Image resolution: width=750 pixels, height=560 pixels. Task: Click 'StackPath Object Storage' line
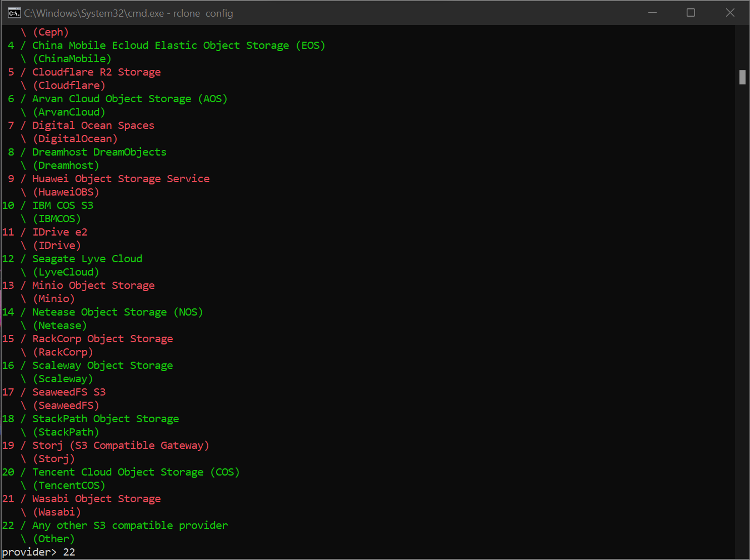pos(106,419)
